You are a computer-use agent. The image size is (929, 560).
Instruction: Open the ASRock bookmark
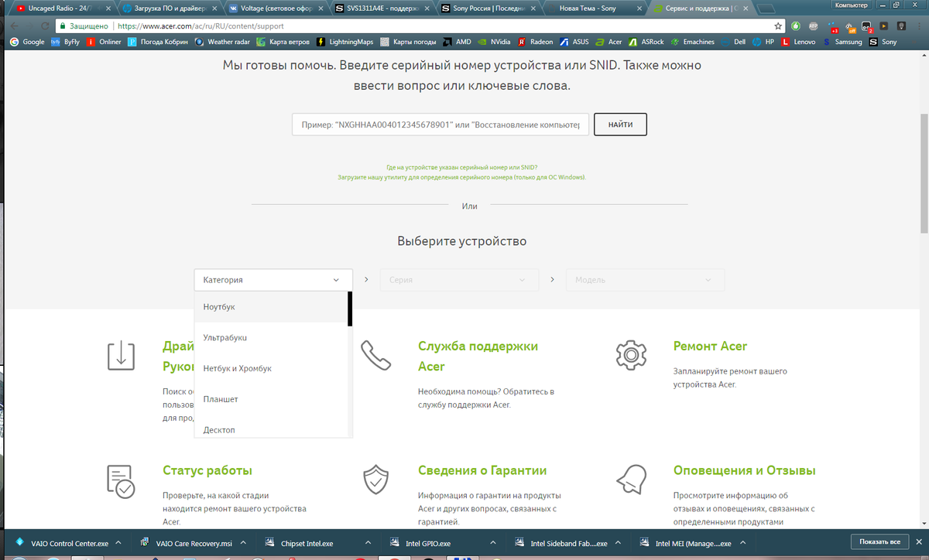coord(647,42)
